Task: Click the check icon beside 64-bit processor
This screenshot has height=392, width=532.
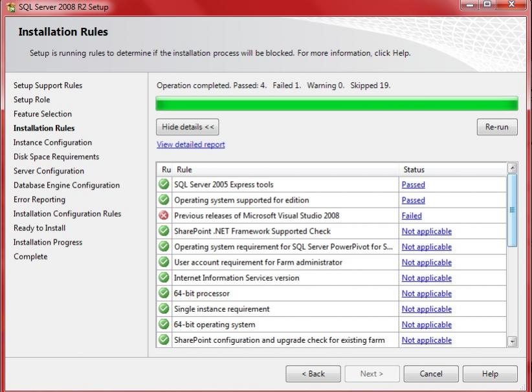Action: click(164, 293)
